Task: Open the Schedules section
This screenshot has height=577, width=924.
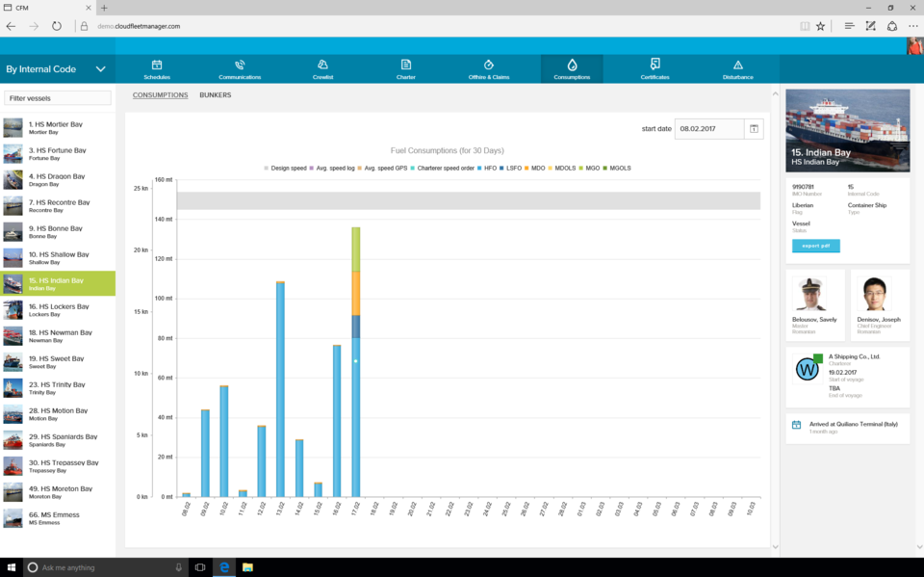Action: [x=157, y=68]
